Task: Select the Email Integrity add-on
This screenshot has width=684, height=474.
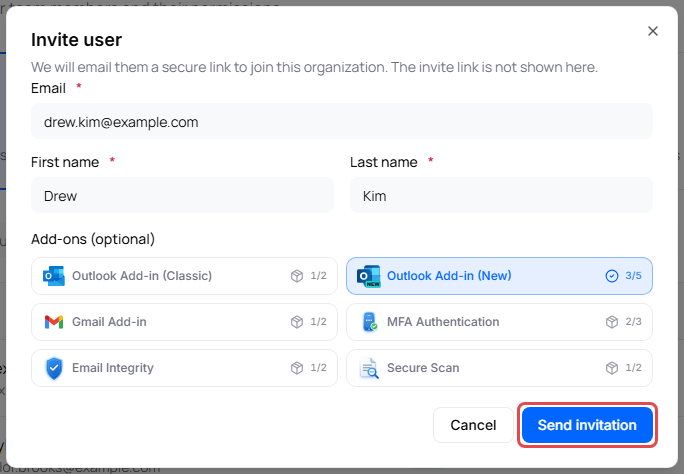Action: (184, 368)
